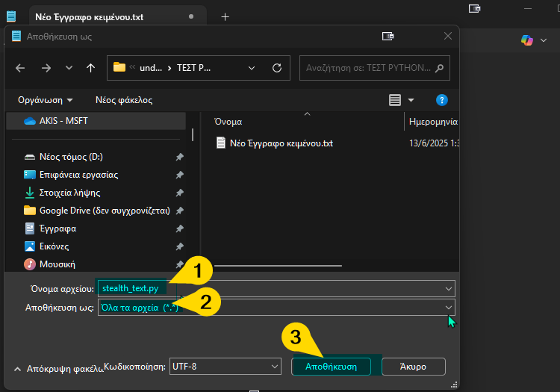Open the Αποθήκευση ως file type combo box

(276, 308)
